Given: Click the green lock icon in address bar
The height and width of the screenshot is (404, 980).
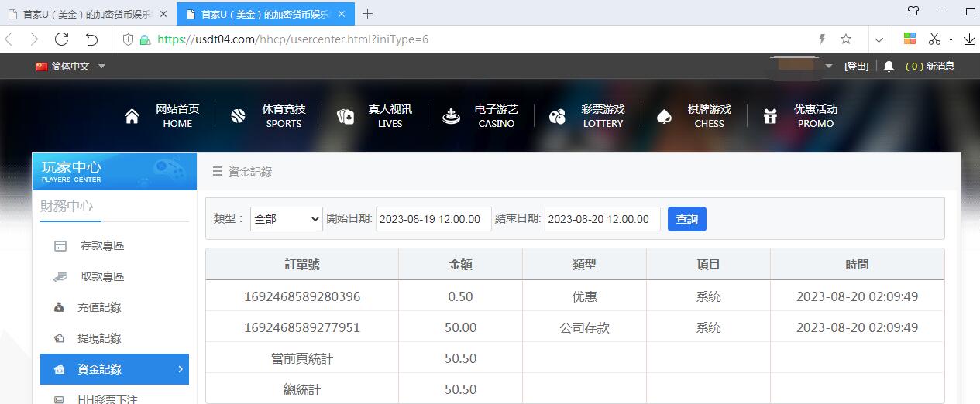Looking at the screenshot, I should (145, 39).
